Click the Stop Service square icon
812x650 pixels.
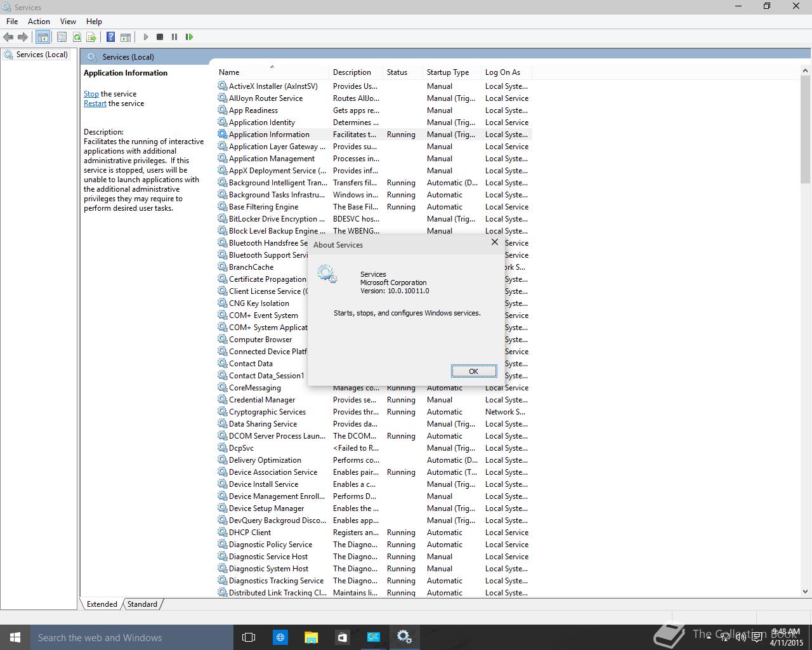point(160,37)
